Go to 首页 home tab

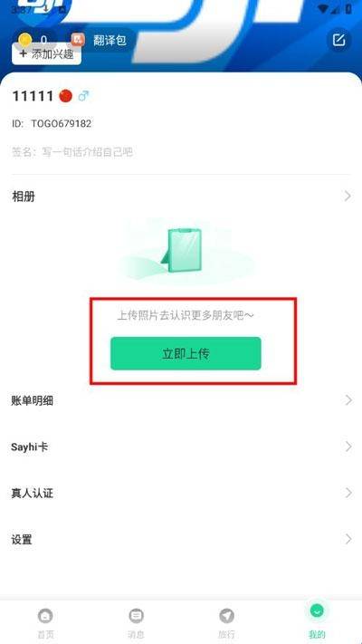click(45, 622)
